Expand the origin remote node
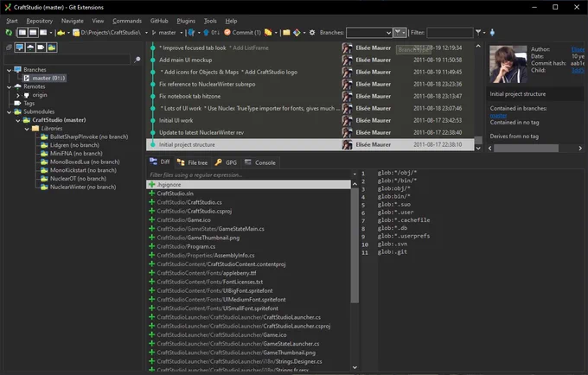588x375 pixels. [17, 95]
